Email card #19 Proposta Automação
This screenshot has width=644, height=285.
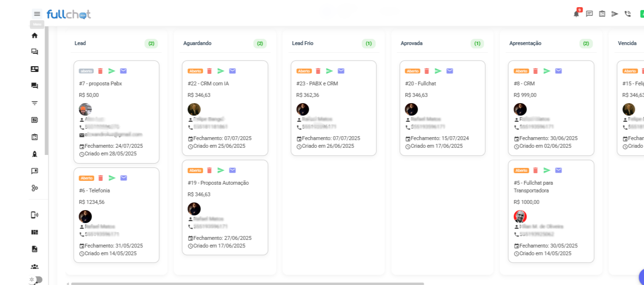point(233,170)
